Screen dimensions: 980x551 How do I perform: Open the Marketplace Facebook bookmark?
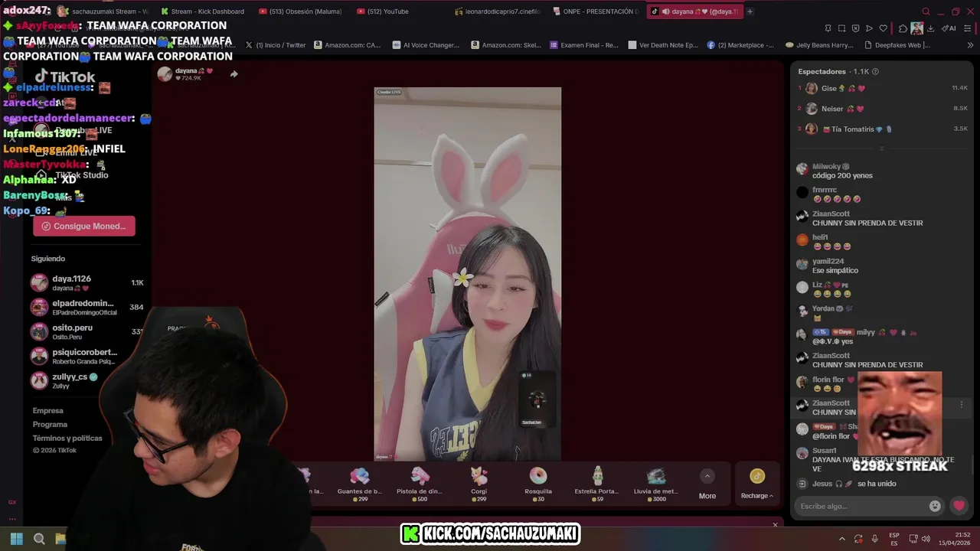coord(741,45)
